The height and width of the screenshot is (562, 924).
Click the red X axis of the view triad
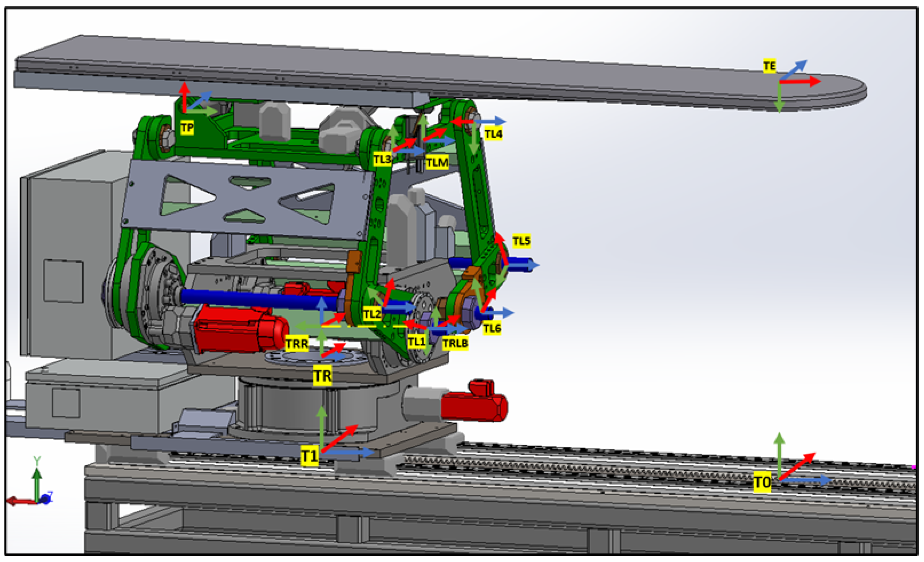tap(22, 501)
